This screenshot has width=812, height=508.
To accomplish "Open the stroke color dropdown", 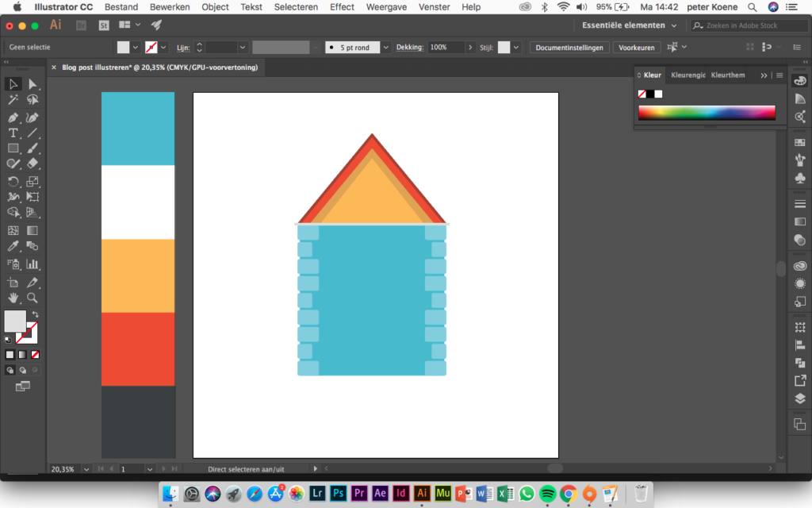I will point(163,47).
